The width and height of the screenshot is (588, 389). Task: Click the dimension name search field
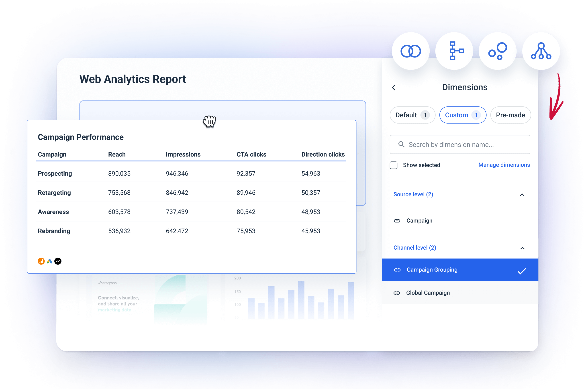[x=459, y=144]
